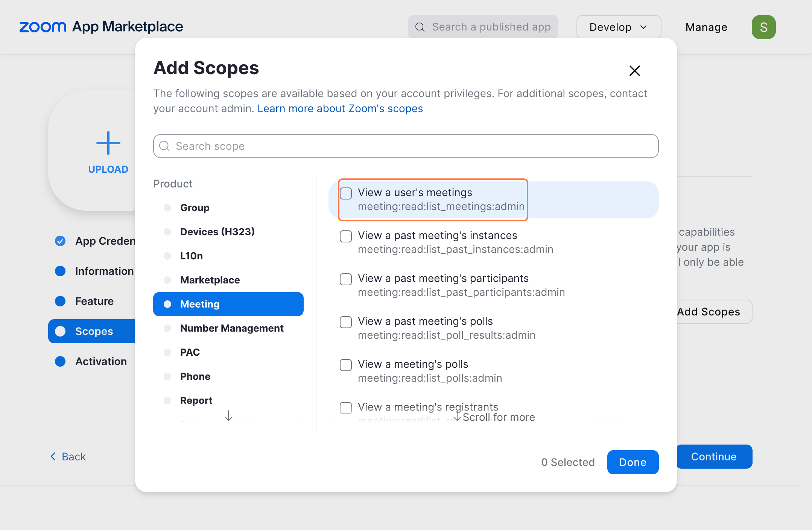Click the Zoom App Marketplace logo
This screenshot has width=812, height=530.
pos(101,27)
